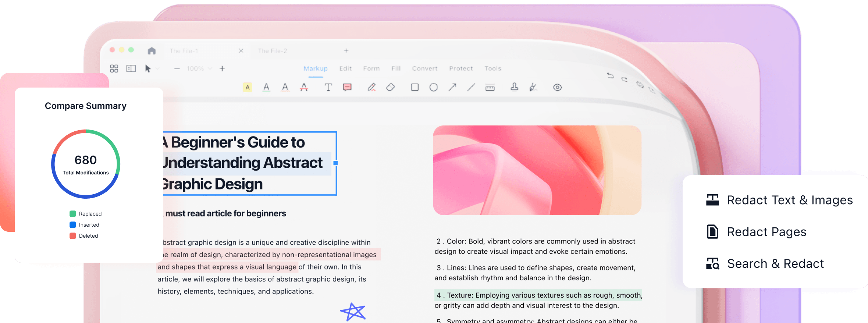Click the zoom in plus button
The height and width of the screenshot is (323, 868).
222,68
